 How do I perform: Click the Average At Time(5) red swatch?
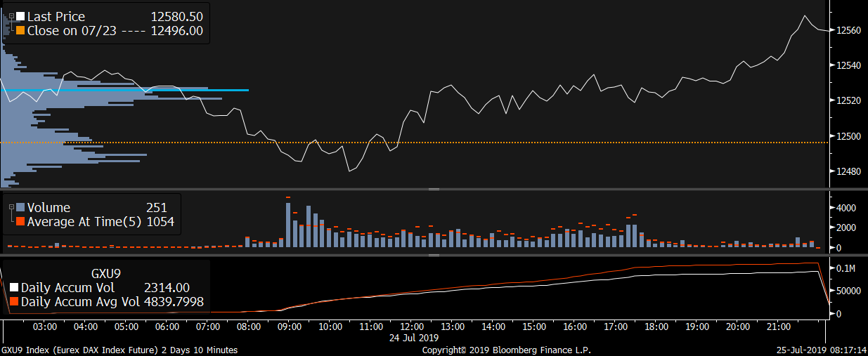point(20,222)
